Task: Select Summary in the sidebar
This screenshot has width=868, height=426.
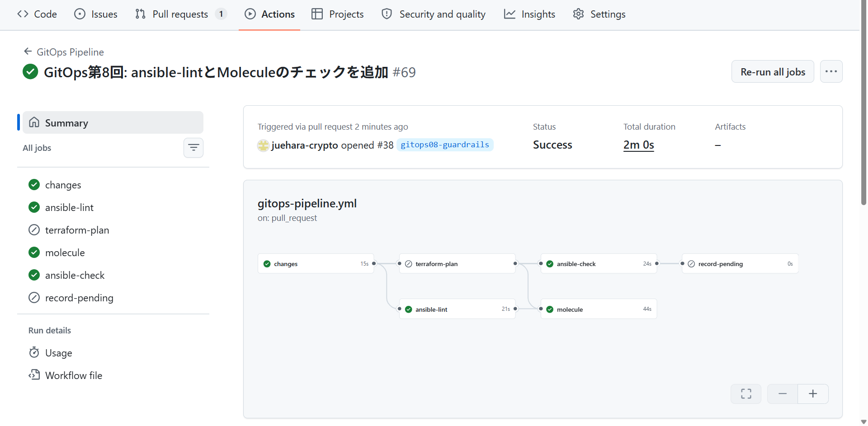Action: click(x=113, y=122)
